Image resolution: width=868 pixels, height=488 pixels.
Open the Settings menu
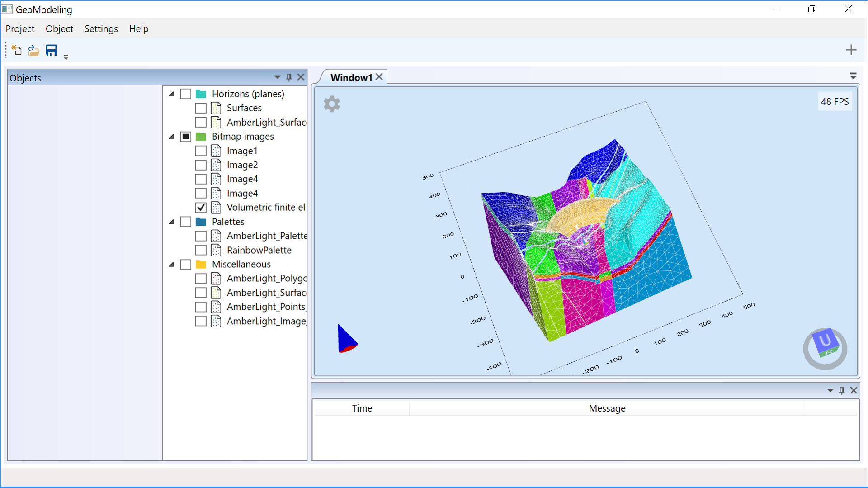click(101, 29)
